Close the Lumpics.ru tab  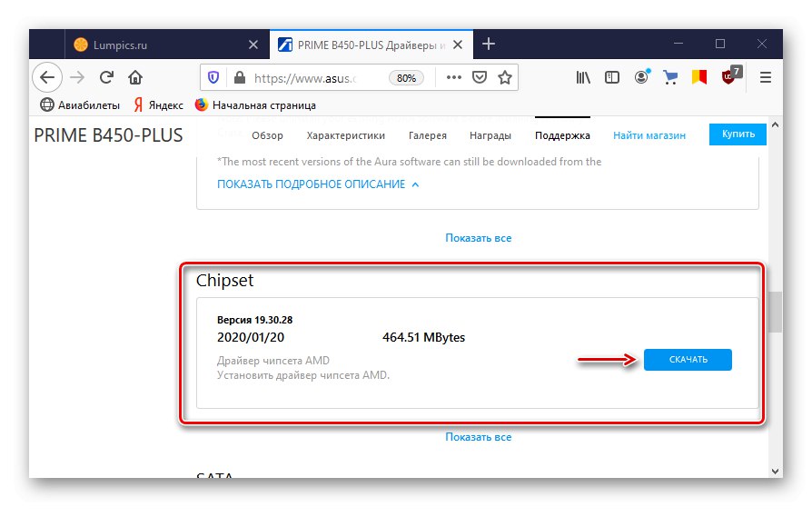(x=253, y=45)
